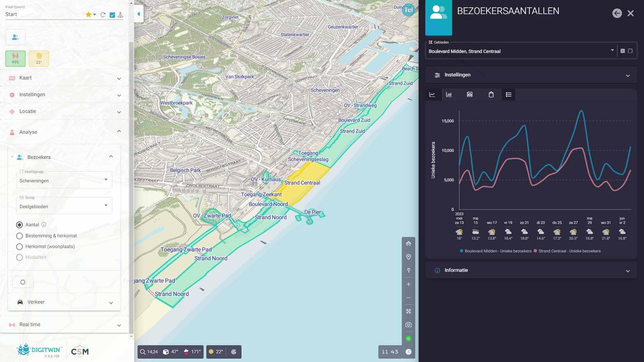Image resolution: width=644 pixels, height=362 pixels.
Task: Click the 22° weather tile
Action: 39,58
